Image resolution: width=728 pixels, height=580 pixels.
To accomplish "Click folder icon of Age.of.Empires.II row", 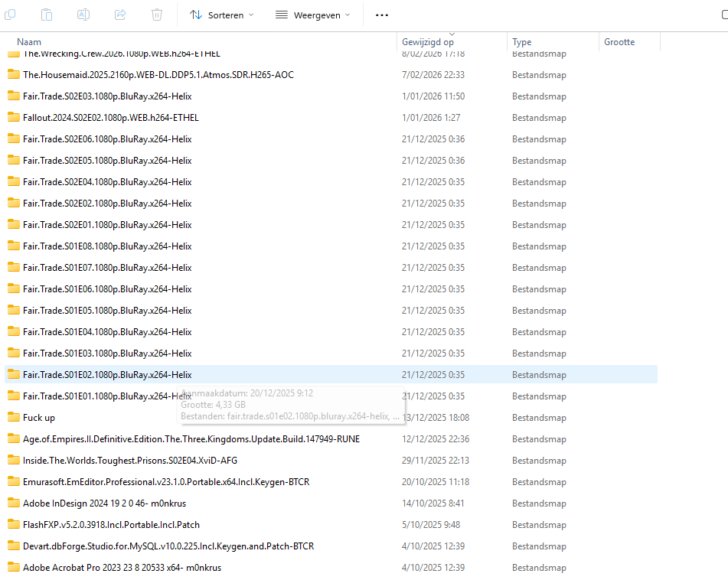I will (14, 438).
